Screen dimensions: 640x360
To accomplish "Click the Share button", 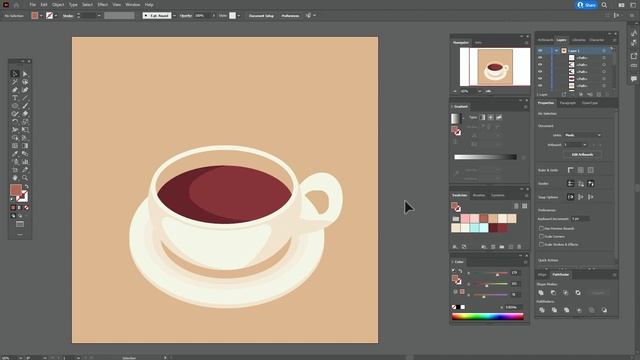I will [x=587, y=5].
